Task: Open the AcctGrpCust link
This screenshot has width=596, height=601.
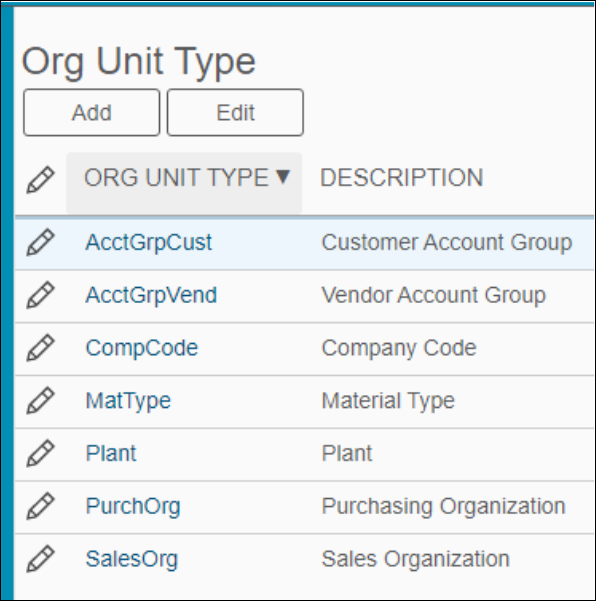Action: [149, 242]
